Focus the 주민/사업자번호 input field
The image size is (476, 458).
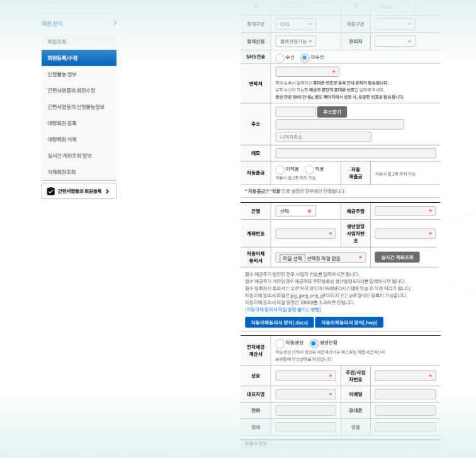[x=405, y=375]
